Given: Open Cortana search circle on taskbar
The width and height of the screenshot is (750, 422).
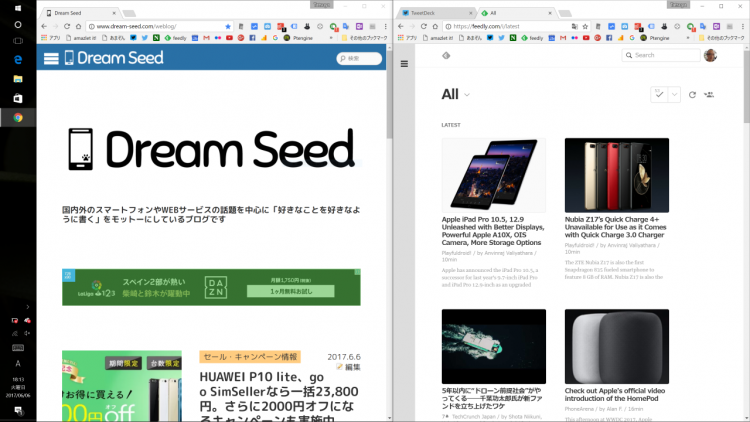Looking at the screenshot, I should (18, 24).
